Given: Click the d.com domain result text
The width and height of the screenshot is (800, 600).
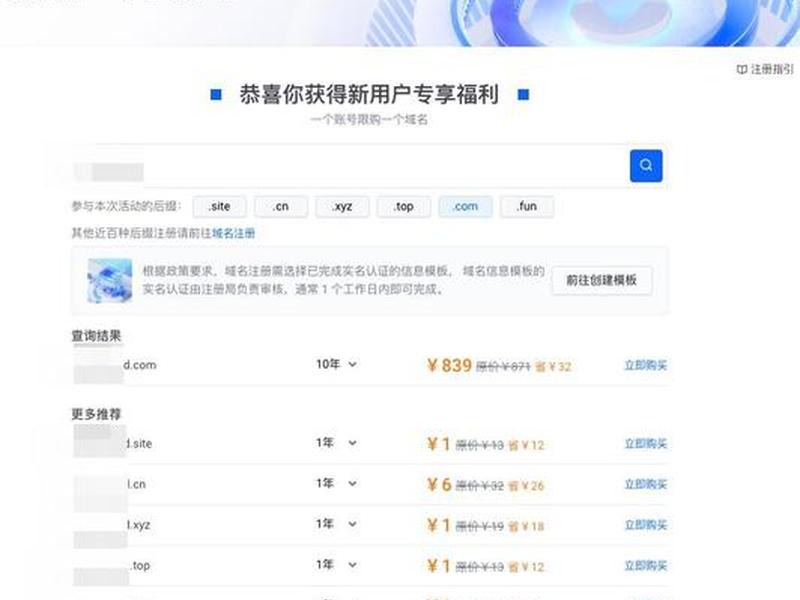Looking at the screenshot, I should tap(140, 365).
